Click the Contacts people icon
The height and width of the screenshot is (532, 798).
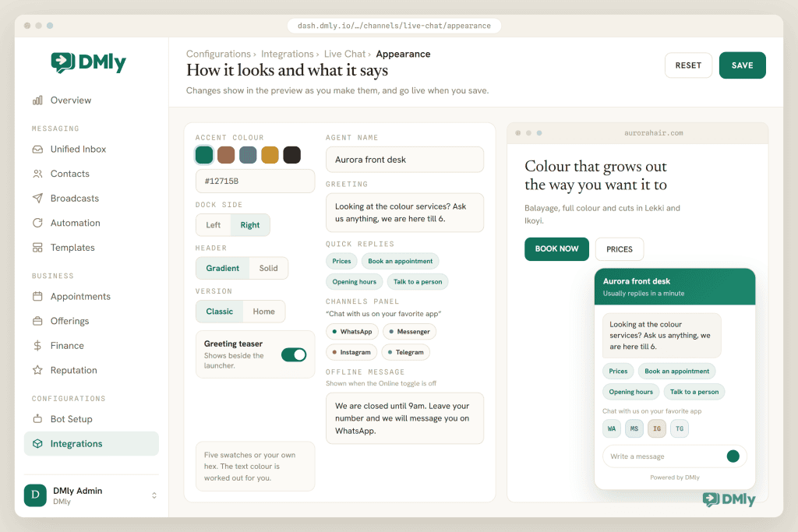pyautogui.click(x=37, y=174)
